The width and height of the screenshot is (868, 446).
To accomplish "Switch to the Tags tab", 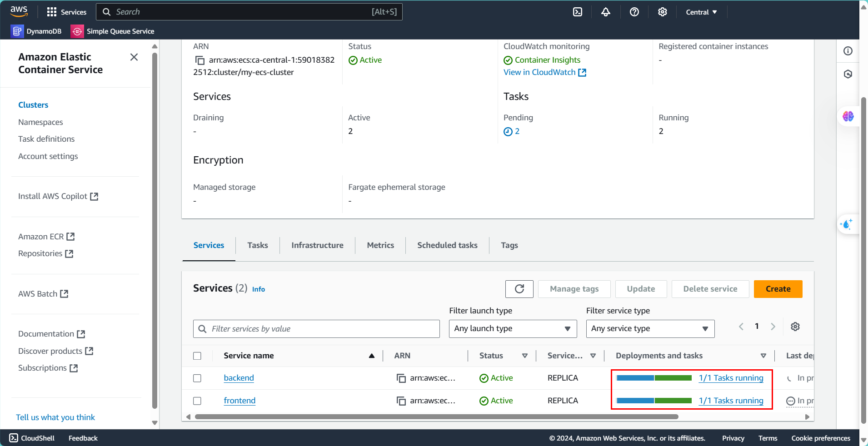I will pos(509,245).
